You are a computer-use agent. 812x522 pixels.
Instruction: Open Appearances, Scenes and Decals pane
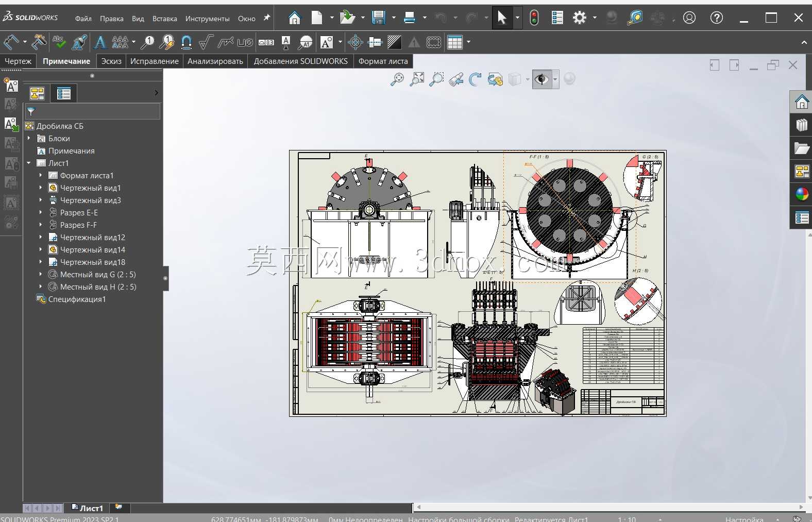[802, 194]
